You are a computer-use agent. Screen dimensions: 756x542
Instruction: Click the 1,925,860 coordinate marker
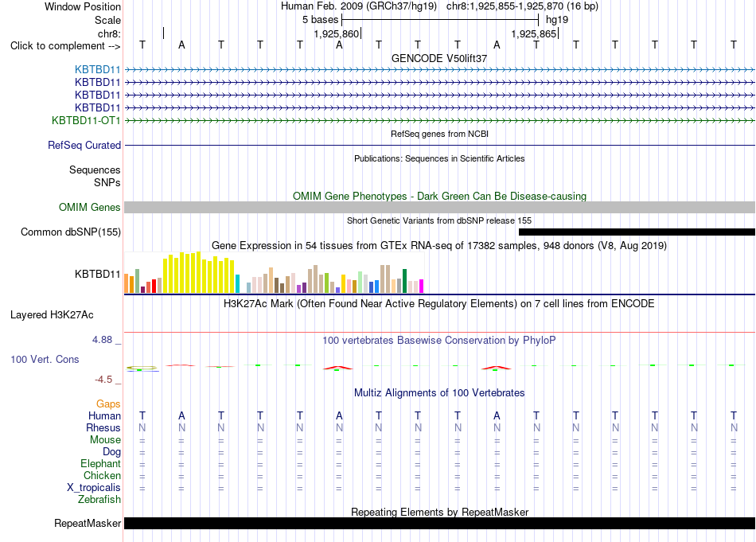pos(337,33)
